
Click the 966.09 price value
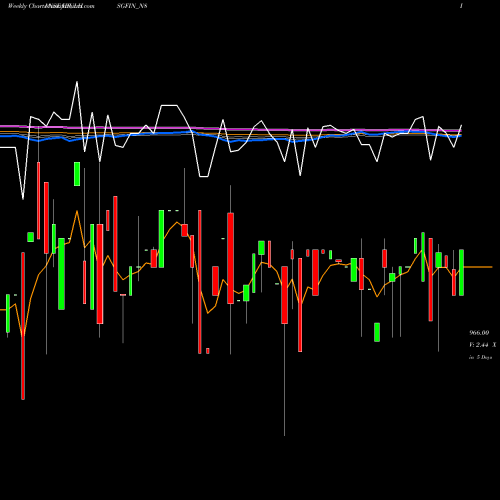(x=479, y=333)
